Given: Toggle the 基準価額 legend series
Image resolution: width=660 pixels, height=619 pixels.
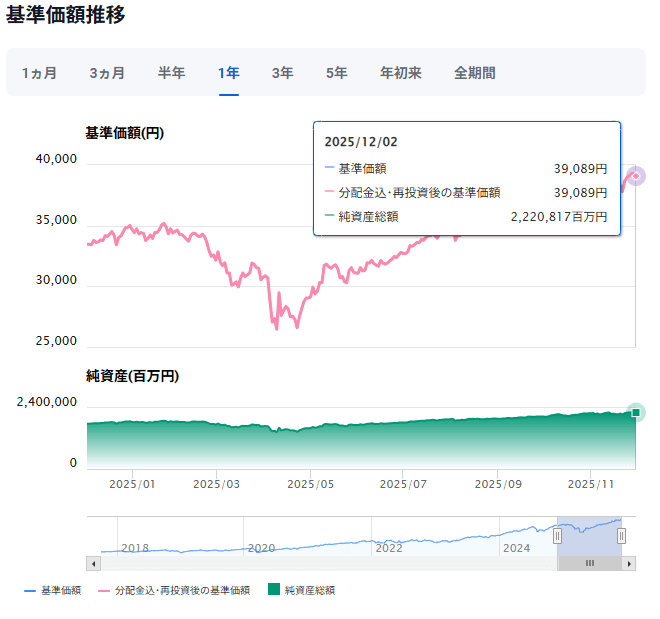Looking at the screenshot, I should 53,590.
